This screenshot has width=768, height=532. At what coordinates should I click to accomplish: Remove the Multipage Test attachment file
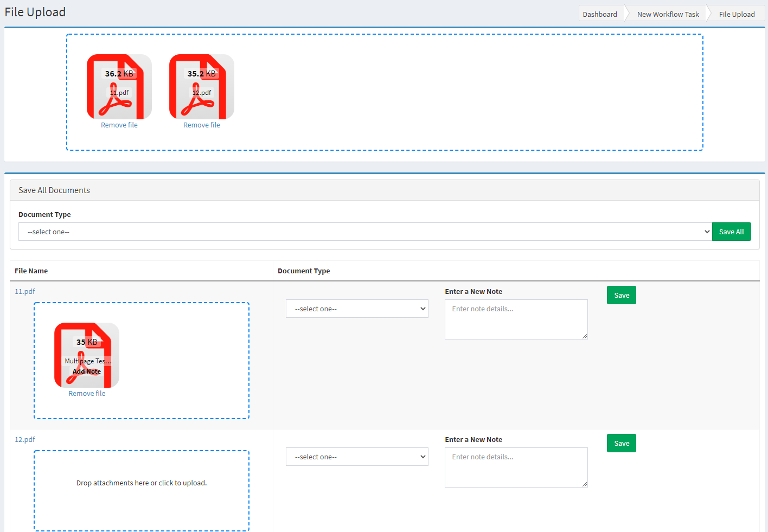[x=87, y=394]
